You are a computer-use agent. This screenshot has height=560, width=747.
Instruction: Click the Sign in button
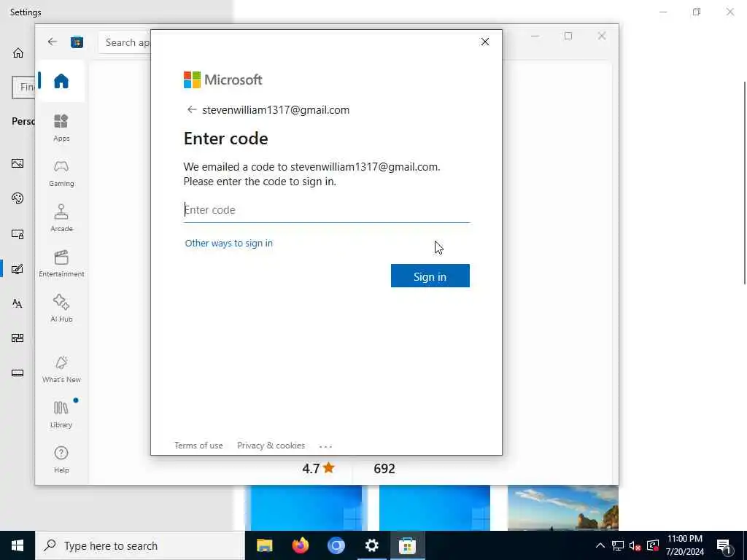[430, 276]
